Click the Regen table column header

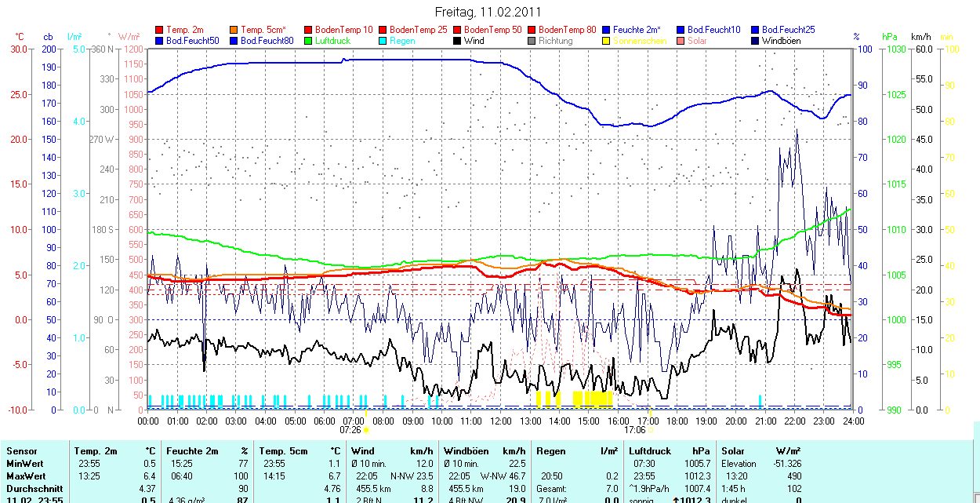click(550, 451)
